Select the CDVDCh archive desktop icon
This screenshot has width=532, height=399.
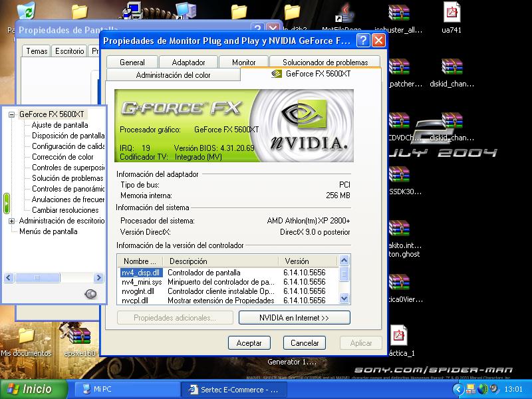click(400, 121)
